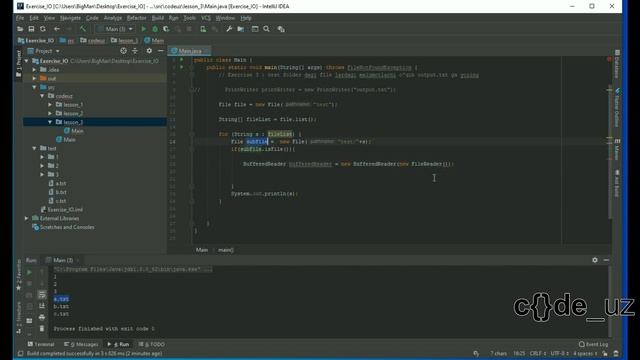Open the Maven side panel
This screenshot has height=360, width=640.
617,150
